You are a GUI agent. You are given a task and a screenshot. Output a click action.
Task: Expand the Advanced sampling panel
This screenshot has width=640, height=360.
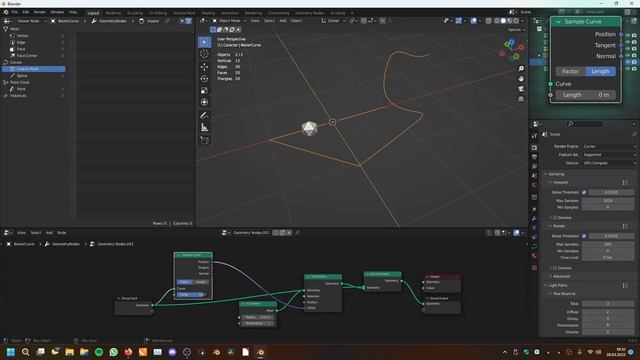(x=562, y=276)
